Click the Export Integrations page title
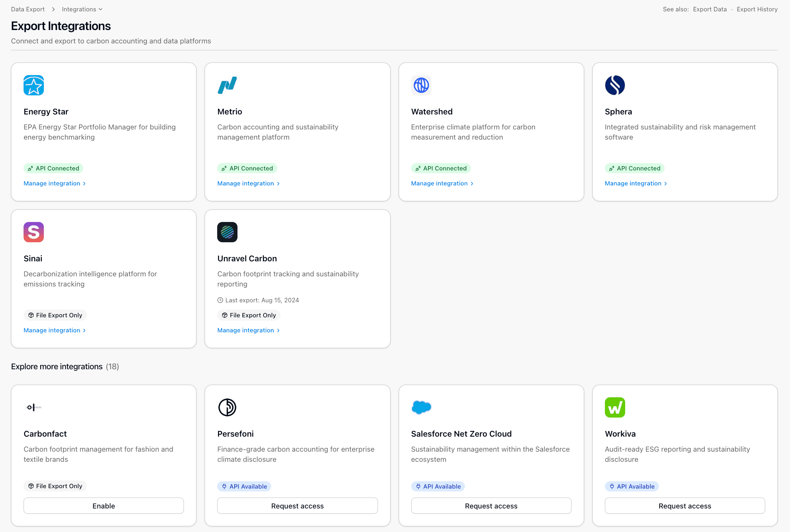Screen dimensions: 790x532 click(61, 26)
